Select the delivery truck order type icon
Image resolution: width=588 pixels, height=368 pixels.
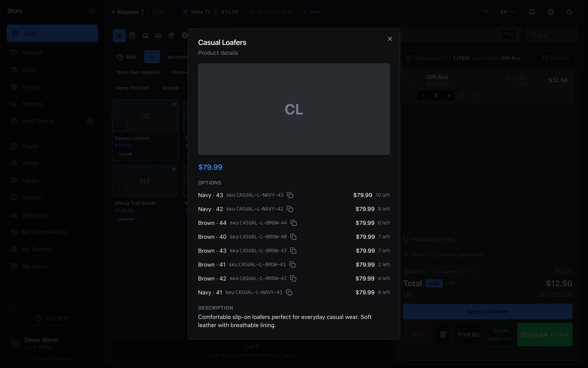145,36
